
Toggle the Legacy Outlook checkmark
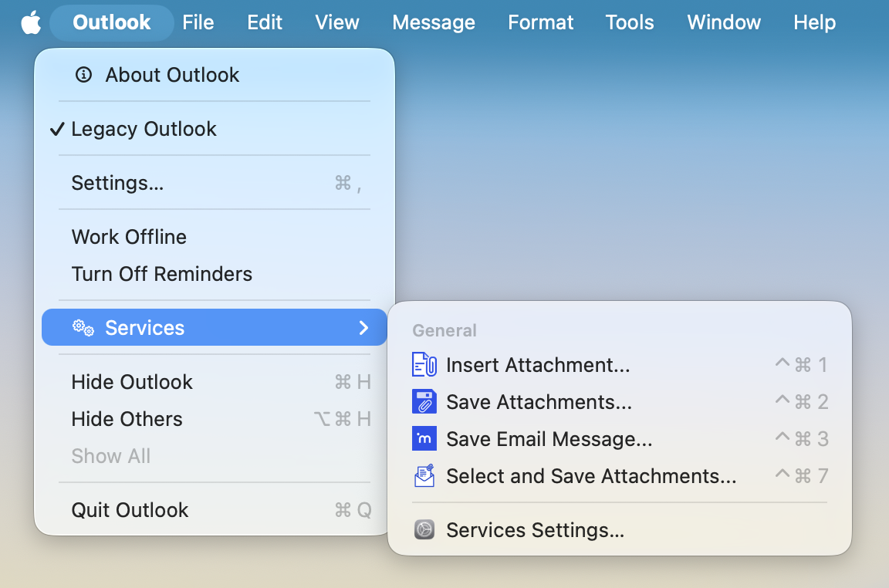[x=57, y=130]
